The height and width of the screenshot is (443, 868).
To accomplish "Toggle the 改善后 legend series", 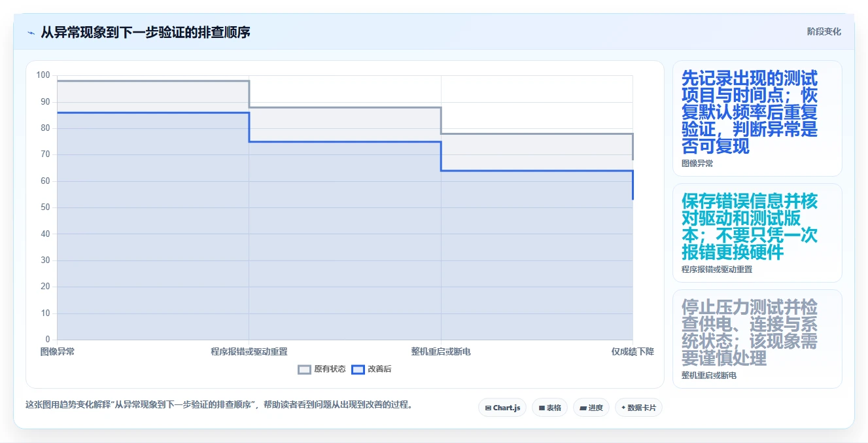I will [372, 369].
